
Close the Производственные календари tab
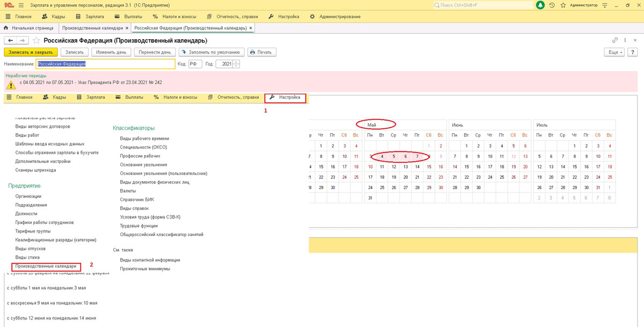tap(127, 27)
